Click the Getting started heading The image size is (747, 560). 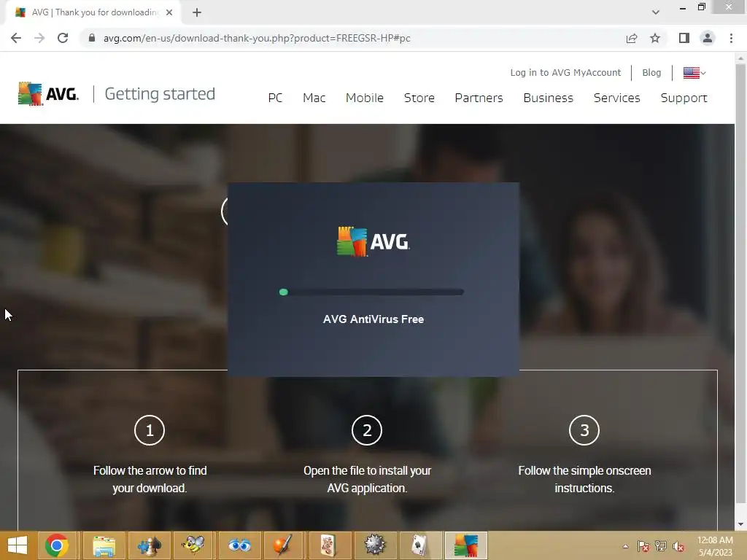tap(160, 94)
